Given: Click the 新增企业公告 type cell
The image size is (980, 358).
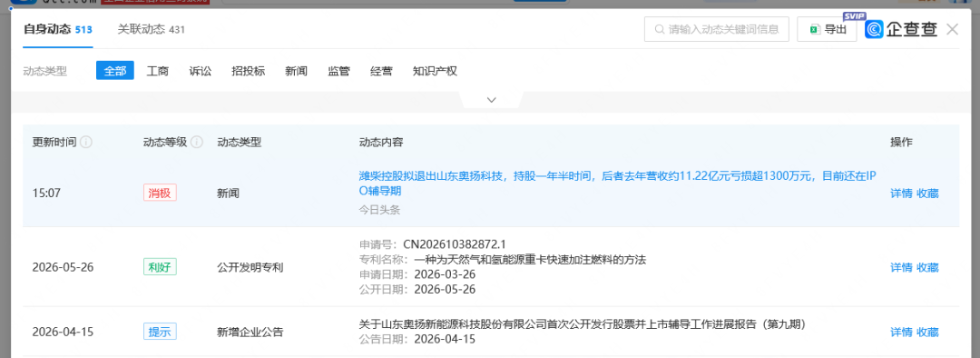Looking at the screenshot, I should click(x=250, y=332).
